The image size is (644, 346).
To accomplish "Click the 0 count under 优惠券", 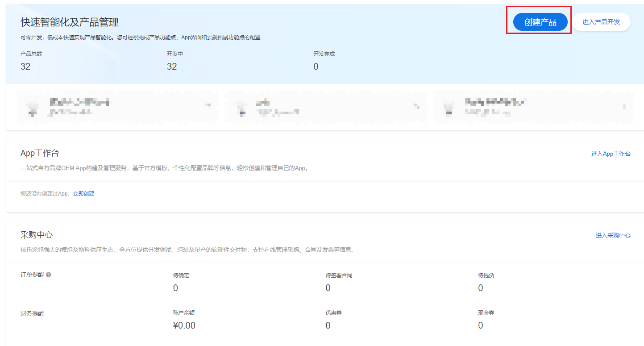I will tap(328, 325).
